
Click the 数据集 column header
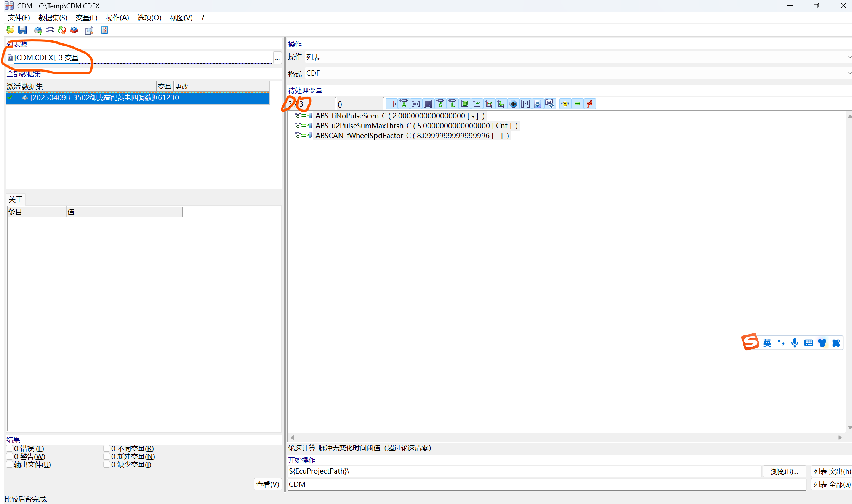[x=89, y=86]
